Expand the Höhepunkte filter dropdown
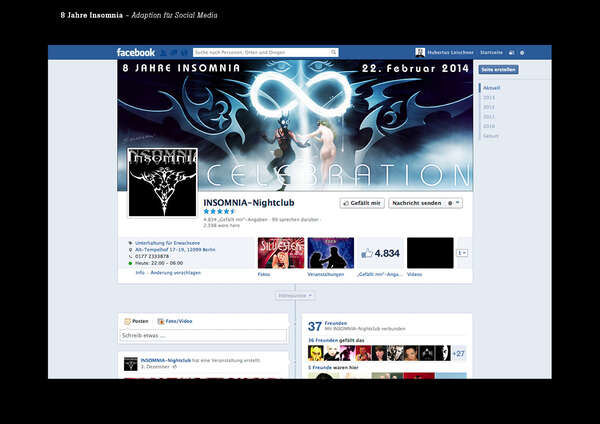This screenshot has width=600, height=424. pyautogui.click(x=295, y=296)
